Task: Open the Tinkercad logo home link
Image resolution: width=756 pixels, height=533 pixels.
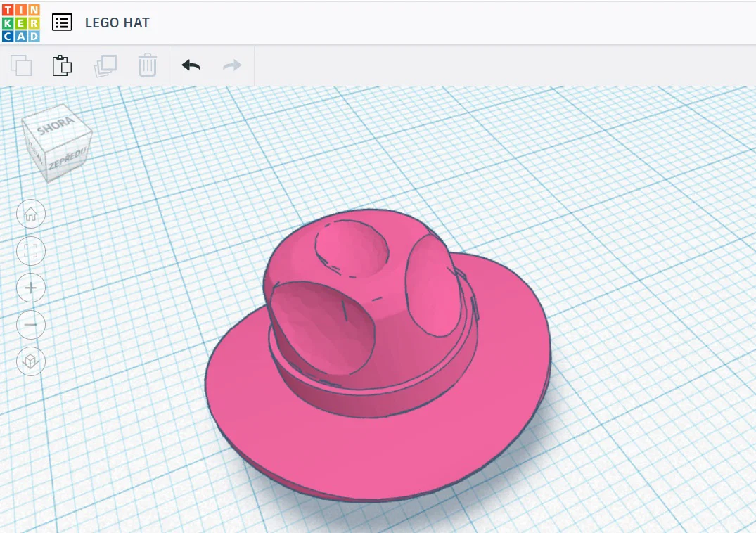Action: click(20, 23)
